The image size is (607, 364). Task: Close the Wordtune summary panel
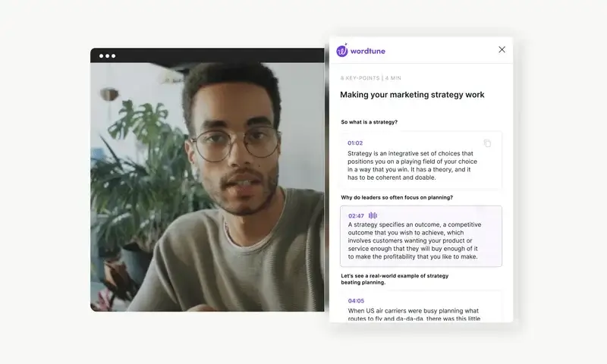coord(502,49)
